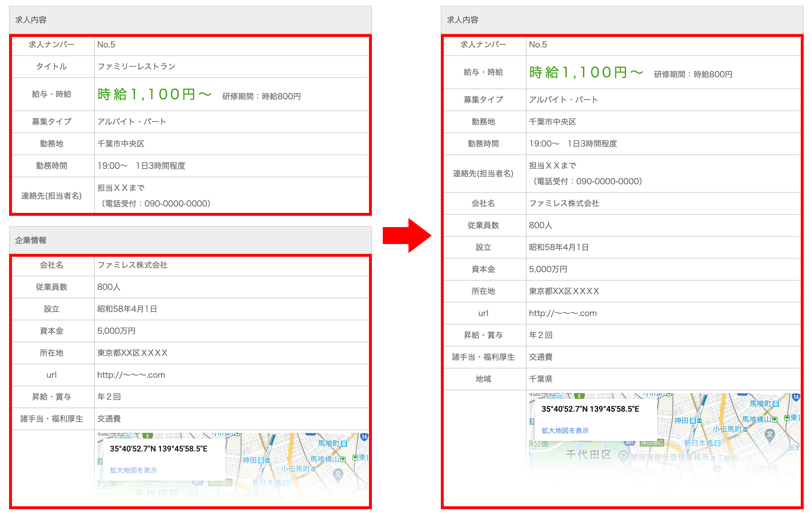Select the タイトル row value ファミリーレストラン
The image size is (812, 515).
coord(136,66)
